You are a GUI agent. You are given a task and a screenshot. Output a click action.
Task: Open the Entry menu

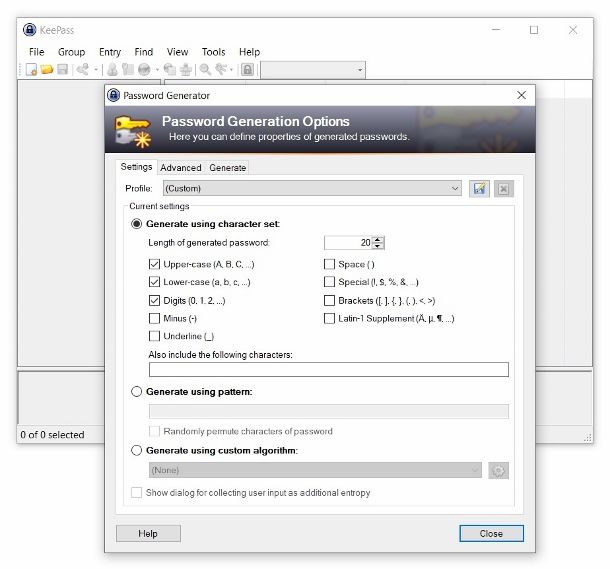coord(110,52)
